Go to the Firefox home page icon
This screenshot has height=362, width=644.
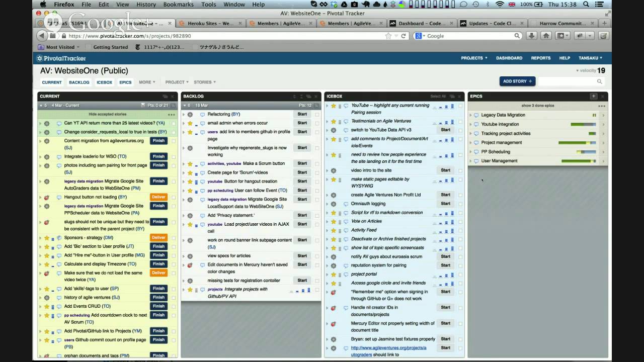pos(546,36)
